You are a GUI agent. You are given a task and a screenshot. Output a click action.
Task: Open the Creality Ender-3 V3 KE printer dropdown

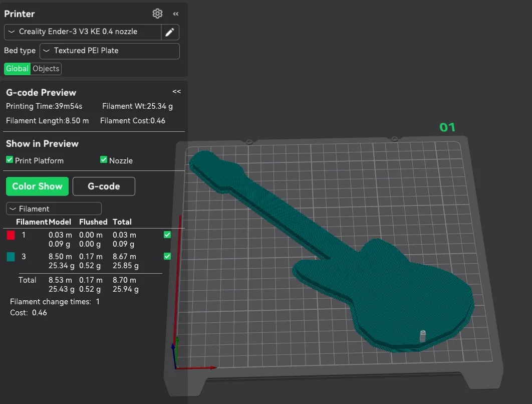pos(83,32)
